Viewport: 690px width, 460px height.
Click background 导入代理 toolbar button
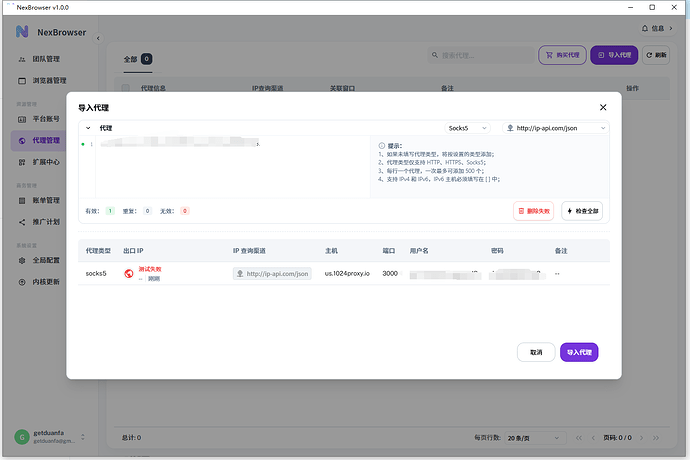pos(614,55)
